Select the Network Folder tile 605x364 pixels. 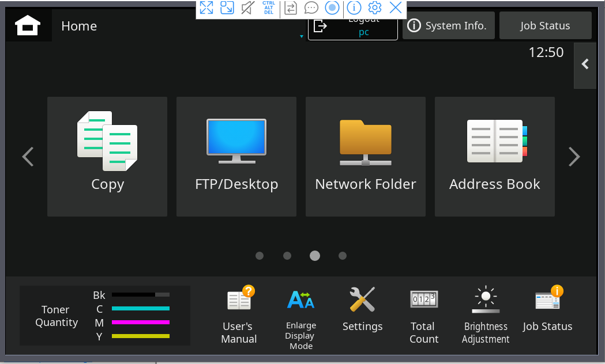(366, 156)
